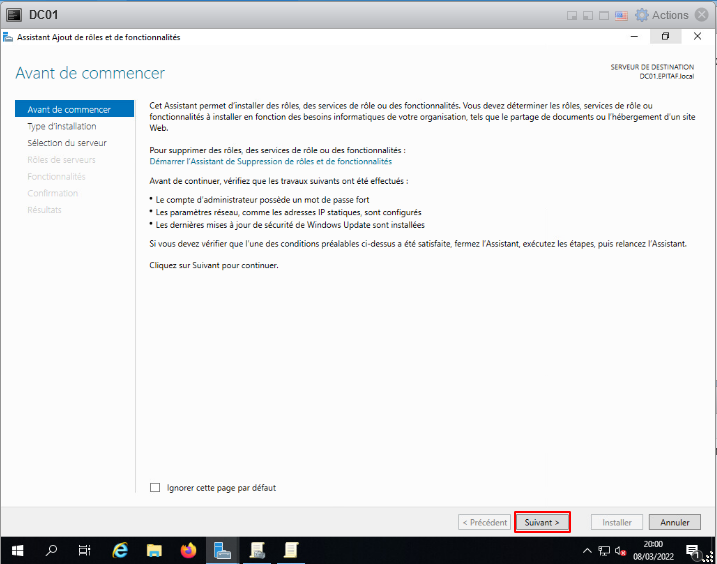The width and height of the screenshot is (717, 564).
Task: Open the Windows Start menu
Action: pos(17,550)
